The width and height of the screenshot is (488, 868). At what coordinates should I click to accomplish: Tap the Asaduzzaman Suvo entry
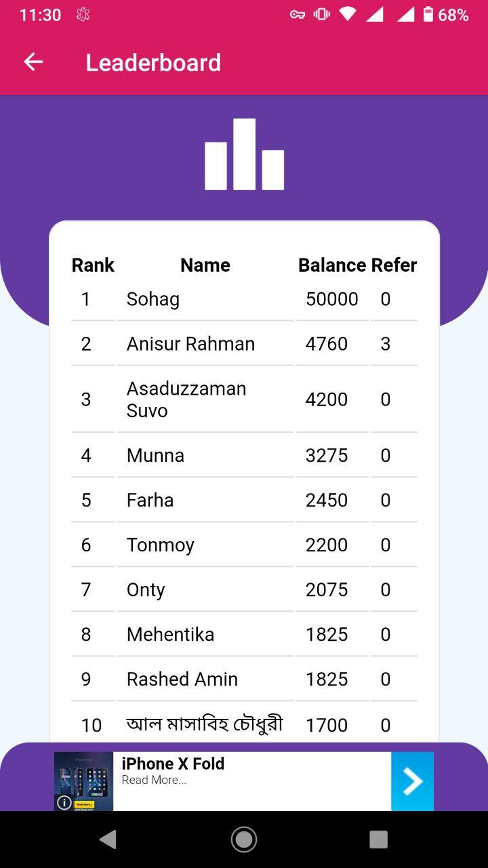(x=186, y=399)
